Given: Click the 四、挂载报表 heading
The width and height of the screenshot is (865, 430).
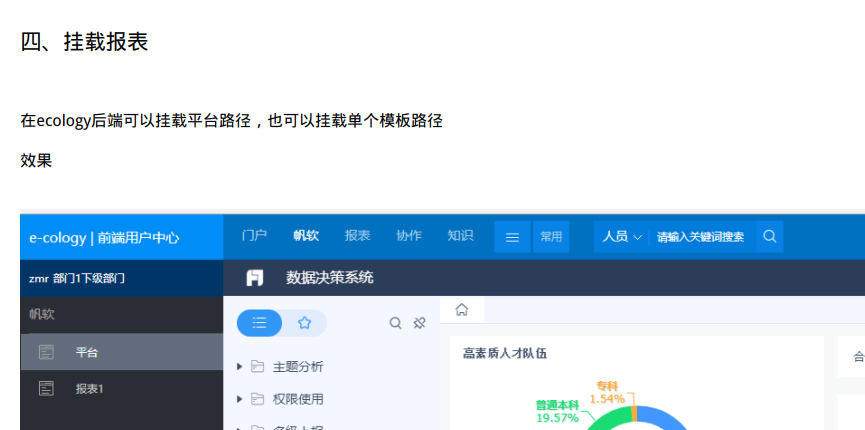Looking at the screenshot, I should 84,42.
